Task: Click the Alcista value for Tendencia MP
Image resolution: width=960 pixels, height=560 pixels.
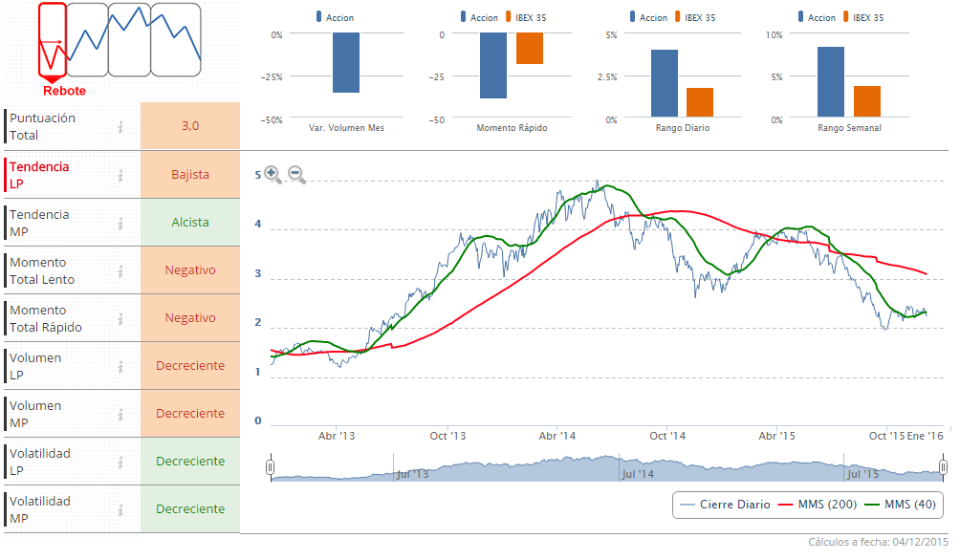Action: [x=190, y=223]
